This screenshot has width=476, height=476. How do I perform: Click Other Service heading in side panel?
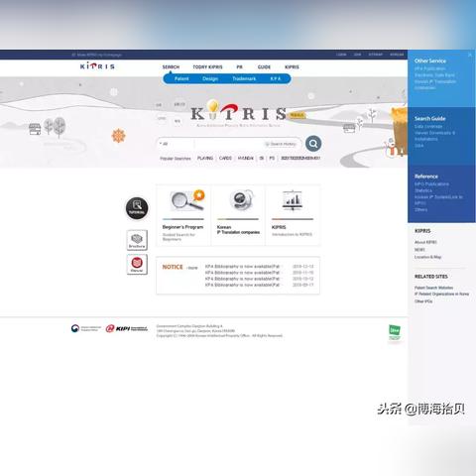coord(430,60)
